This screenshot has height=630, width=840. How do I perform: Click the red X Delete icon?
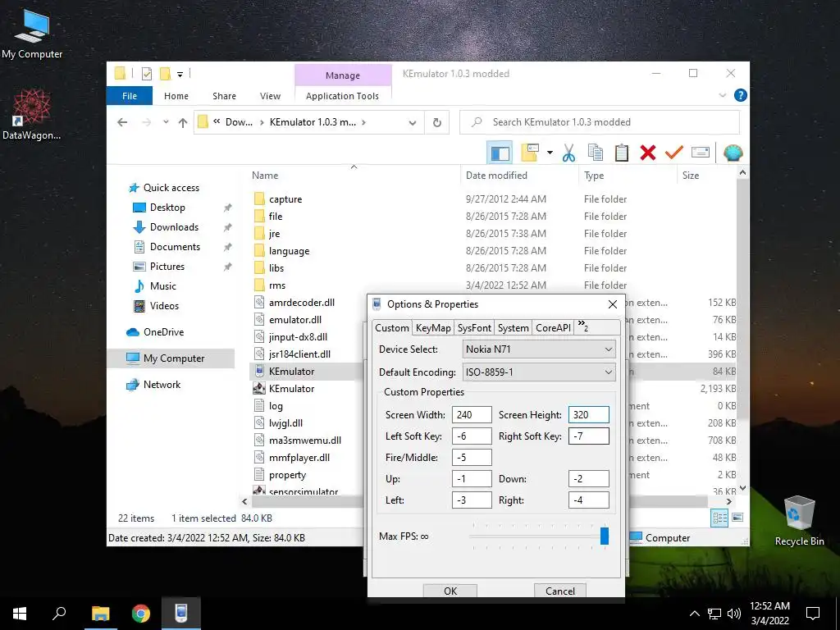[x=648, y=153]
